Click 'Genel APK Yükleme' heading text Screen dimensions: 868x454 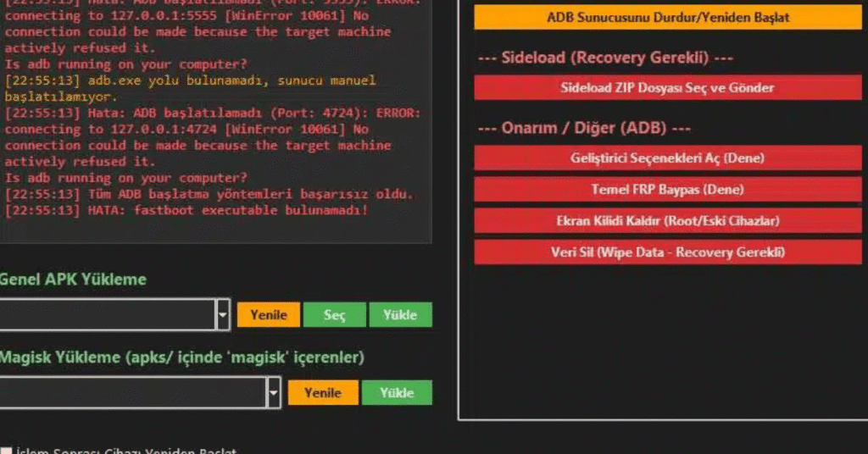tap(73, 280)
